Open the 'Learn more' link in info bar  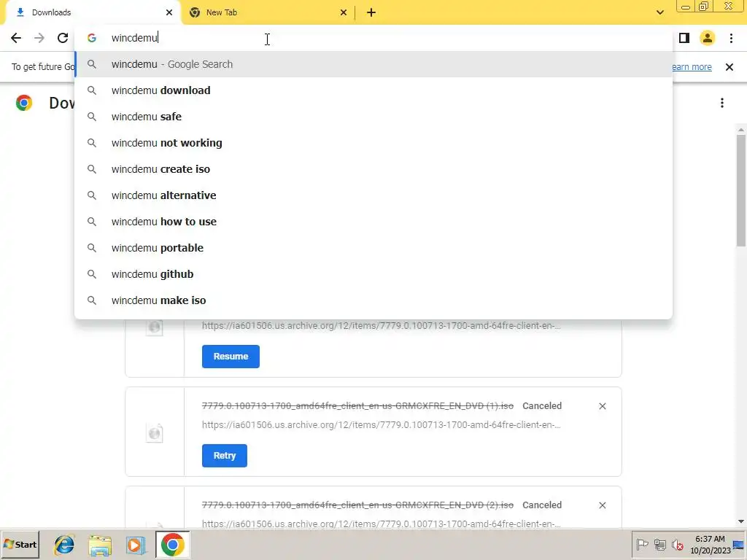click(x=692, y=67)
